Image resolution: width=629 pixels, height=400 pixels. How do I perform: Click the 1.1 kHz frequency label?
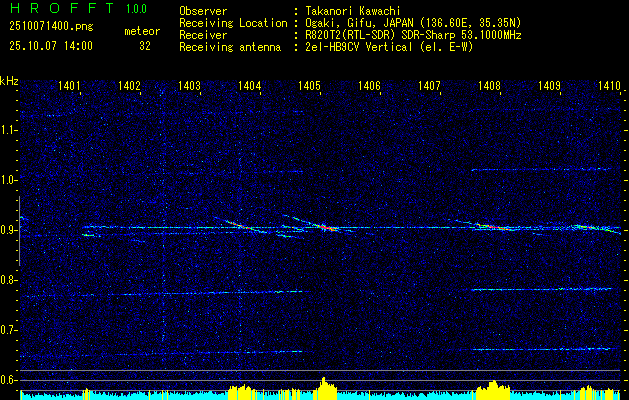[x=7, y=130]
